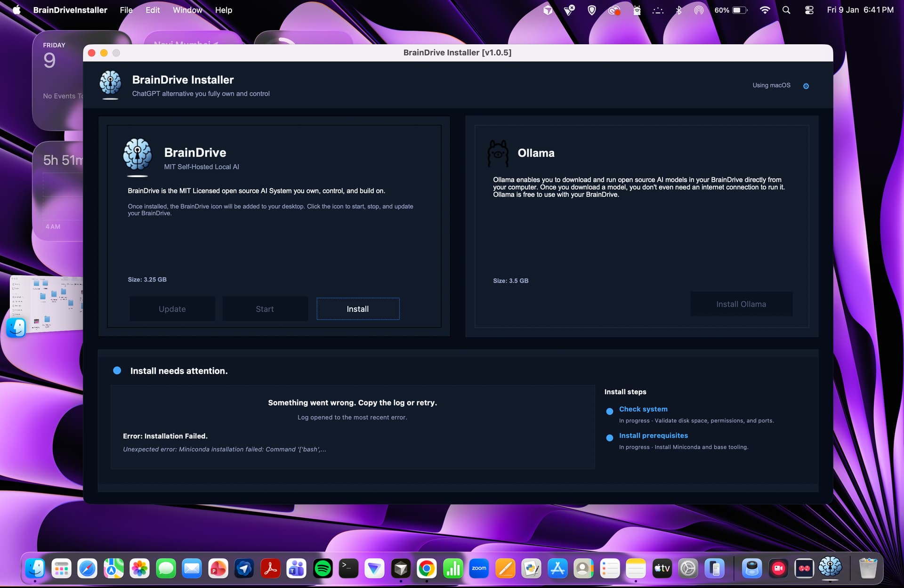Click the Install Ollama button
This screenshot has height=588, width=904.
pos(741,304)
